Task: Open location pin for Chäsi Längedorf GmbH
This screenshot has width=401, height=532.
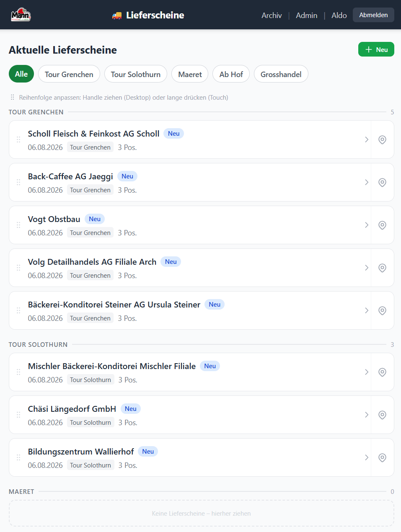Action: 382,415
